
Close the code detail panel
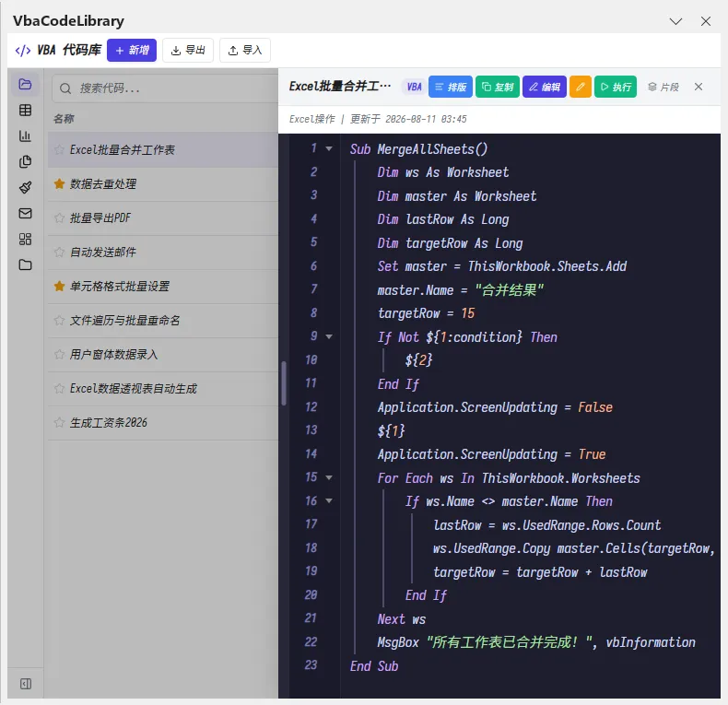click(x=699, y=87)
